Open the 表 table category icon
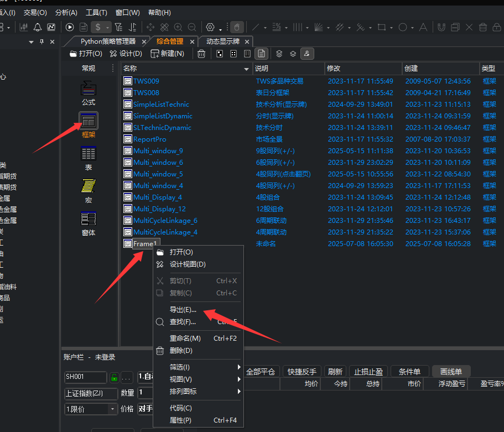 [x=89, y=153]
